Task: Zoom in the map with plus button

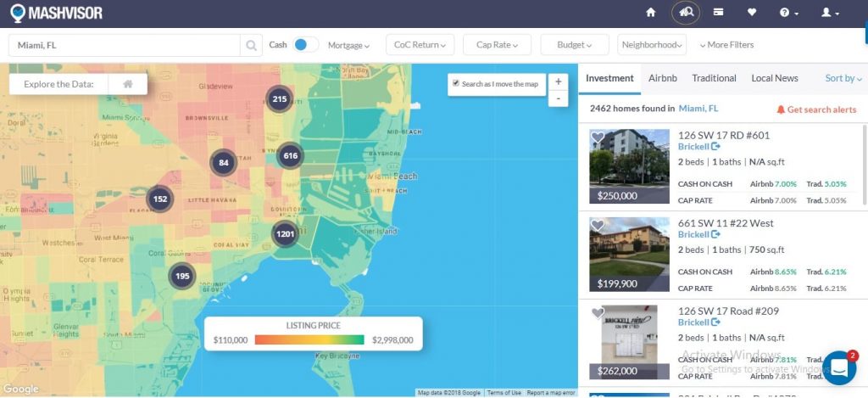Action: [558, 82]
